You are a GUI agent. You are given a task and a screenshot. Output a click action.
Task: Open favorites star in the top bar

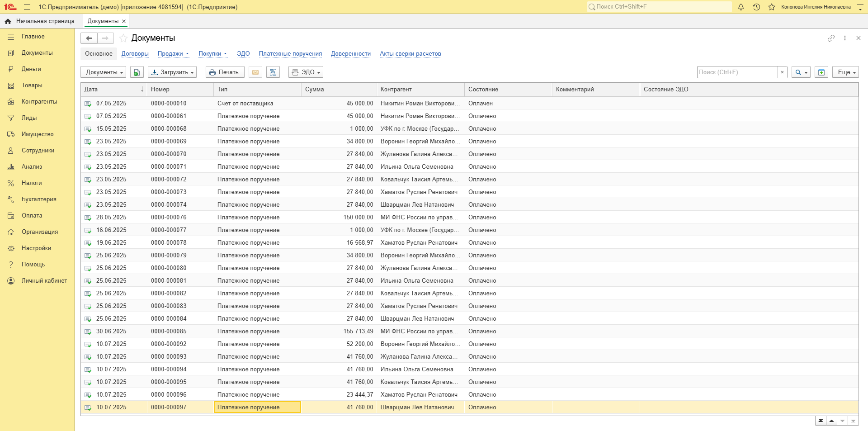tap(772, 7)
